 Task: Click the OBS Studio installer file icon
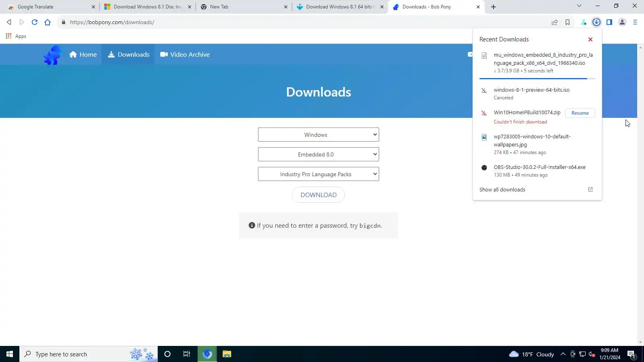click(x=484, y=168)
